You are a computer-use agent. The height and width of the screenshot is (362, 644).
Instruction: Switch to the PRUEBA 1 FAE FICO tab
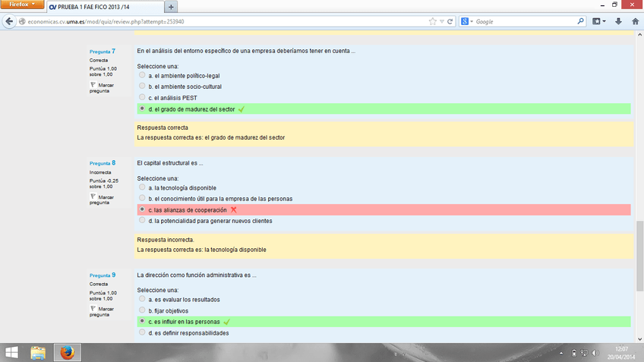coord(105,7)
